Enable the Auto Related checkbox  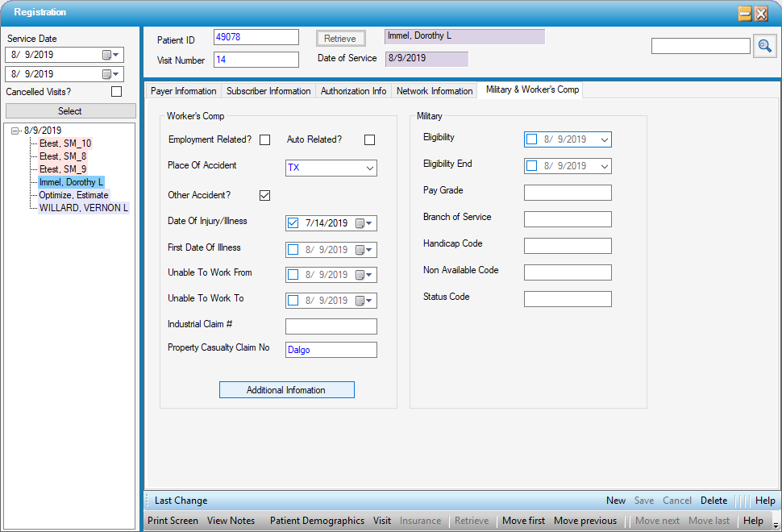[x=369, y=140]
